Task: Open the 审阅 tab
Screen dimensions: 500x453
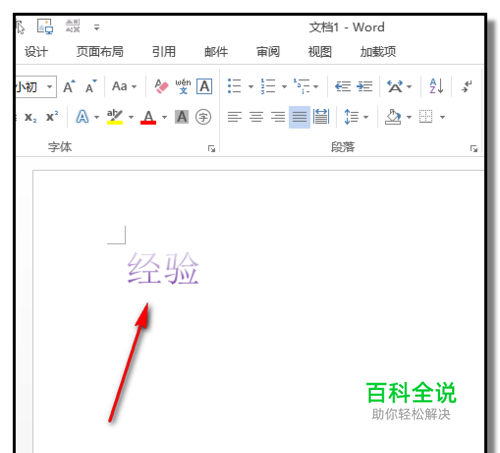Action: [268, 52]
